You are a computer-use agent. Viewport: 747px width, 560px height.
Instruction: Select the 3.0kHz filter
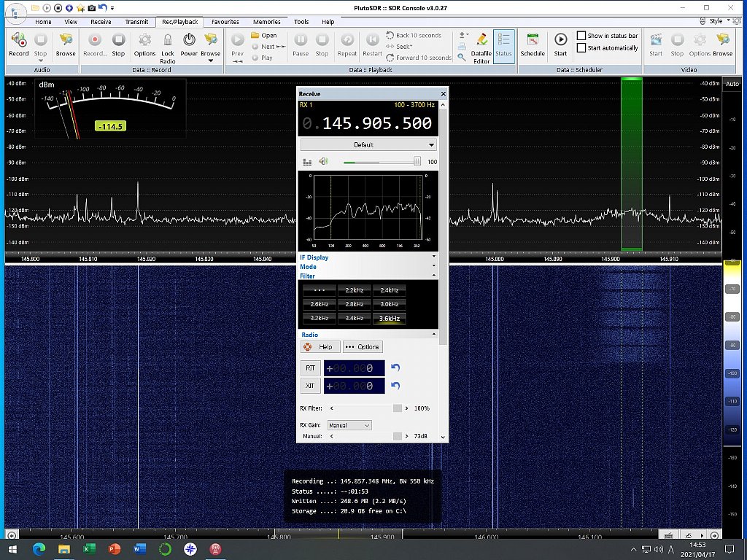click(x=390, y=304)
